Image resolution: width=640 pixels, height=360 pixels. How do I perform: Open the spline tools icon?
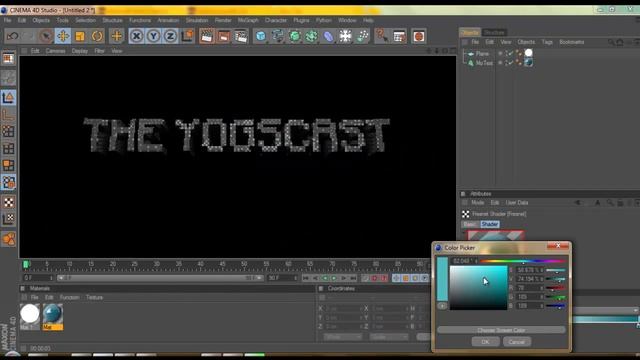[278, 36]
